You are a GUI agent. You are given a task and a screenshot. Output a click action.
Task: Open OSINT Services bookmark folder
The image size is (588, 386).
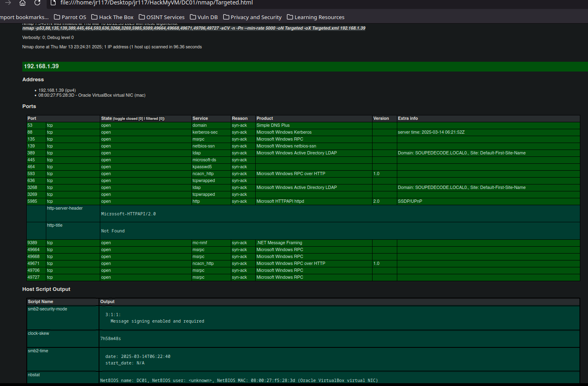click(162, 17)
